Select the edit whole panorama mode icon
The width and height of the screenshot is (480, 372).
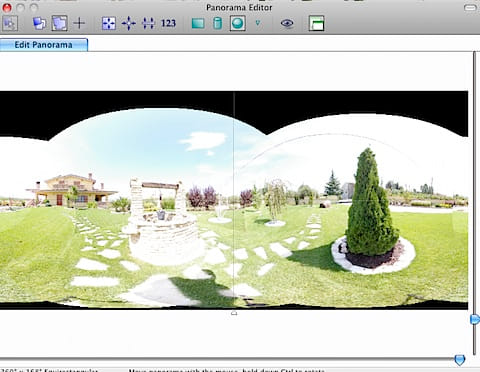[x=60, y=23]
